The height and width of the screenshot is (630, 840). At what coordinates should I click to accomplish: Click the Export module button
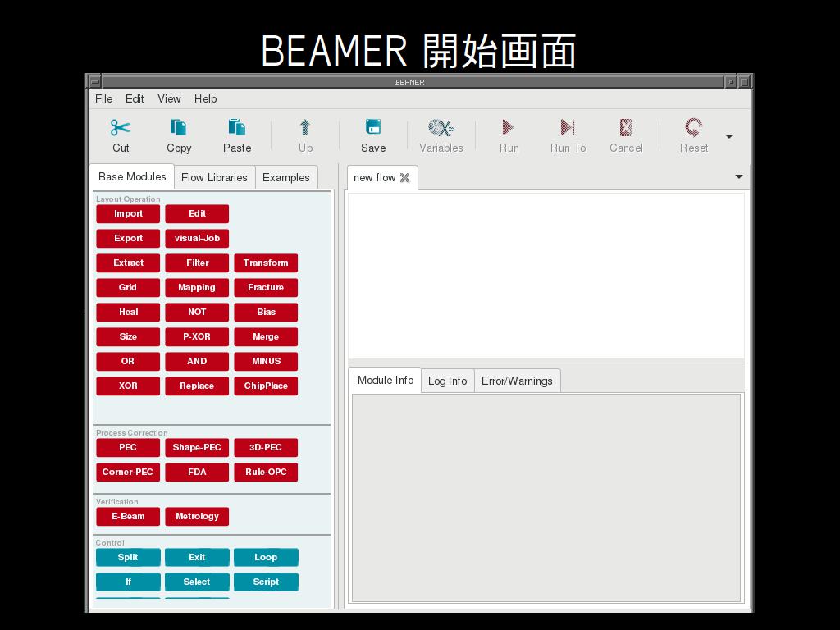click(128, 239)
